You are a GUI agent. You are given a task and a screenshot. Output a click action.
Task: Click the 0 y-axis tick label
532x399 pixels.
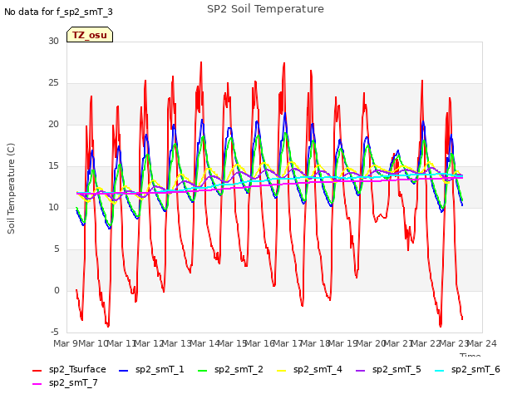(57, 290)
